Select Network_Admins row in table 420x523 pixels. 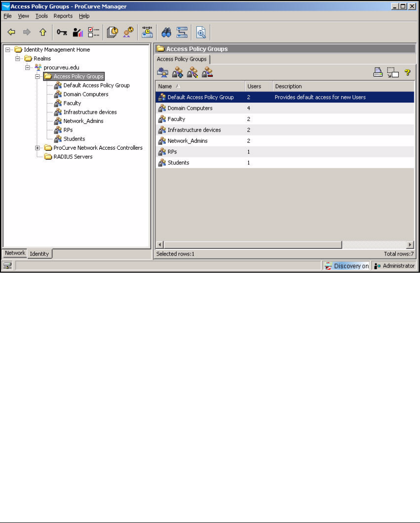285,141
